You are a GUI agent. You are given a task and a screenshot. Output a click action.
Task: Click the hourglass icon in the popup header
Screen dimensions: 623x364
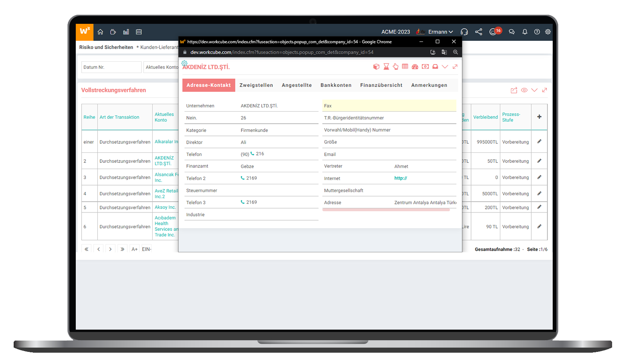386,67
